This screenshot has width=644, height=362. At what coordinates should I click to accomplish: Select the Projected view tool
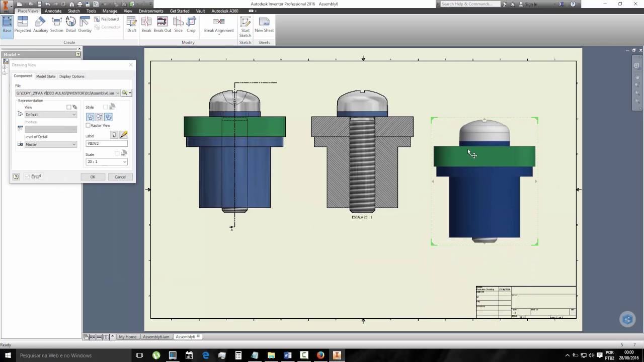click(x=22, y=24)
